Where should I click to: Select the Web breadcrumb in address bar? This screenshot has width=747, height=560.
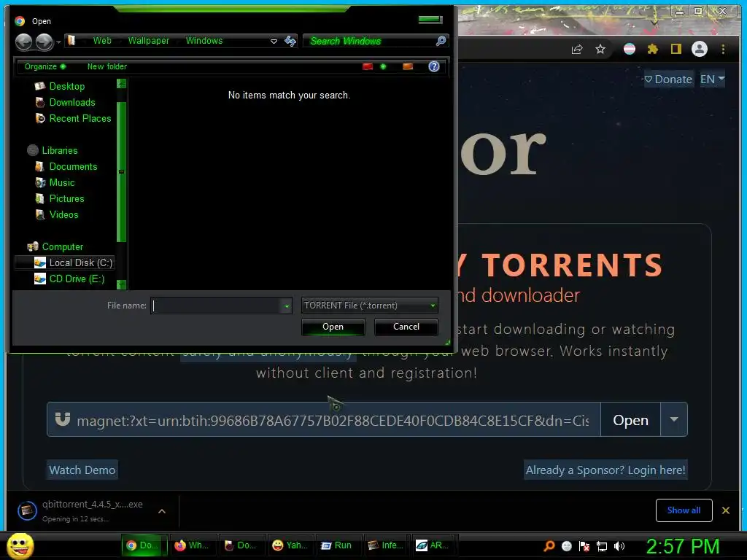pyautogui.click(x=102, y=41)
